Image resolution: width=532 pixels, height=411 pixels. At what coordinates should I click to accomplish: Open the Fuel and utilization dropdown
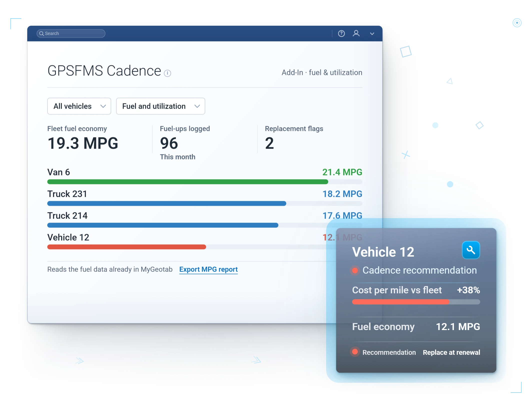(x=161, y=106)
